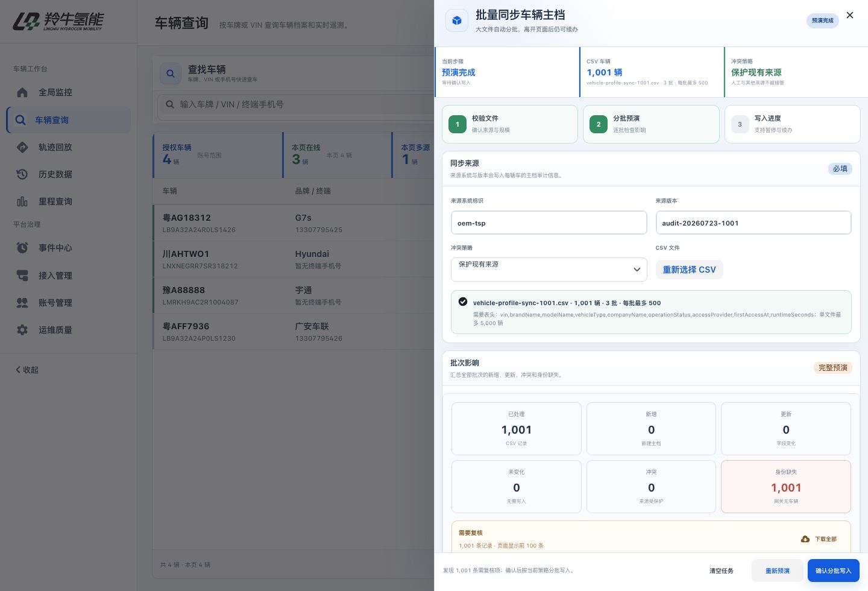Image resolution: width=868 pixels, height=591 pixels.
Task: Close the 批量同步车辆主档 panel
Action: pos(850,15)
